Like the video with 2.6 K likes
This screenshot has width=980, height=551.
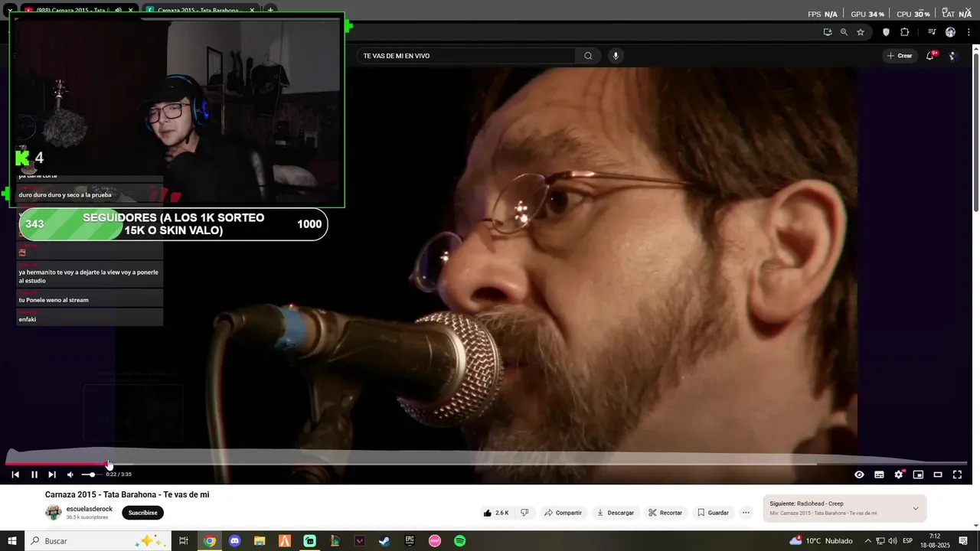pyautogui.click(x=496, y=513)
